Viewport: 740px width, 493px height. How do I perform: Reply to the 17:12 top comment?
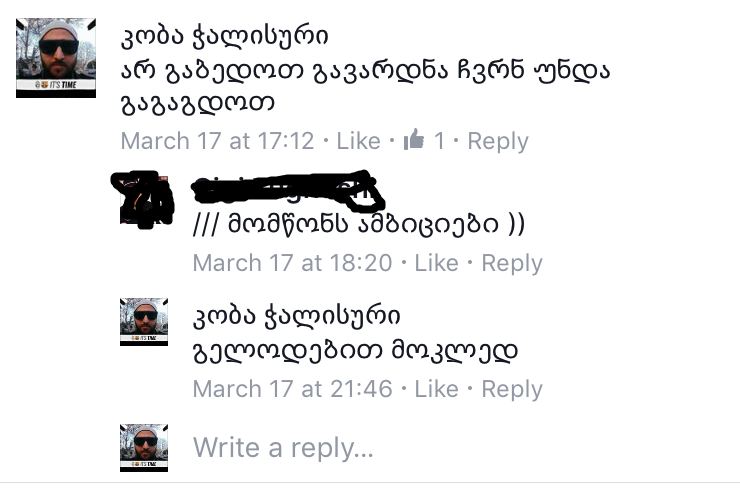(498, 142)
